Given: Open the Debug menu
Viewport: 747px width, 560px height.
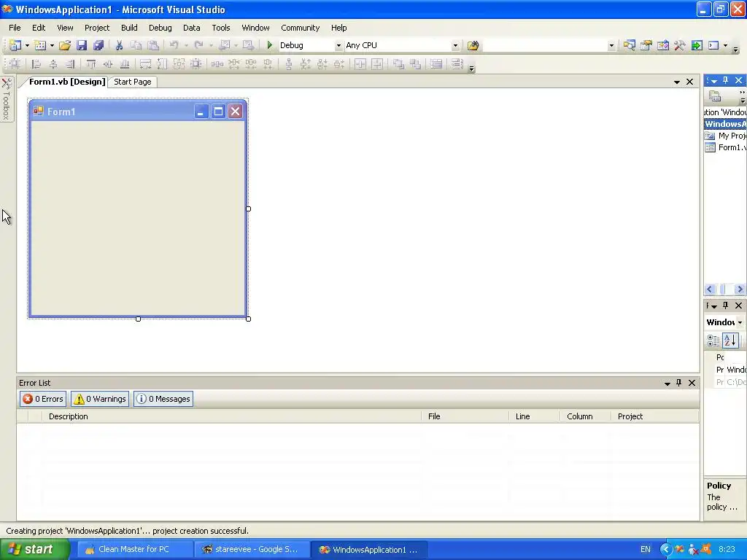Looking at the screenshot, I should (160, 28).
